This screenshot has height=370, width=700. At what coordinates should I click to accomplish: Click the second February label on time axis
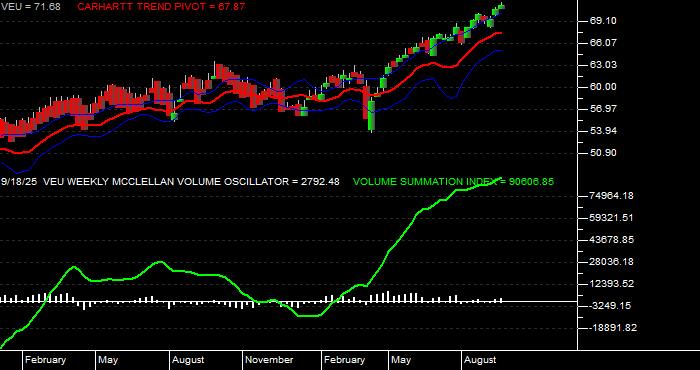pos(344,360)
